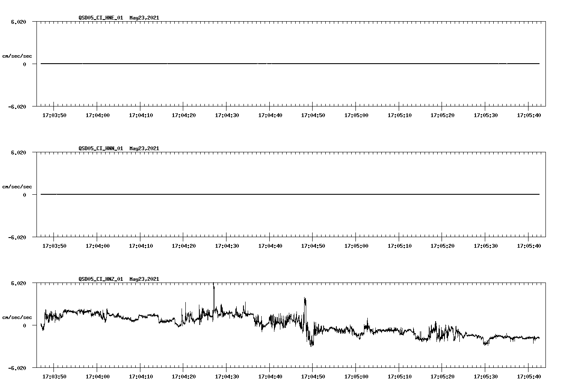The width and height of the screenshot is (576, 392).
Task: Click the sharp dip near 17:04:50 on HNZ trace
Action: tap(311, 344)
